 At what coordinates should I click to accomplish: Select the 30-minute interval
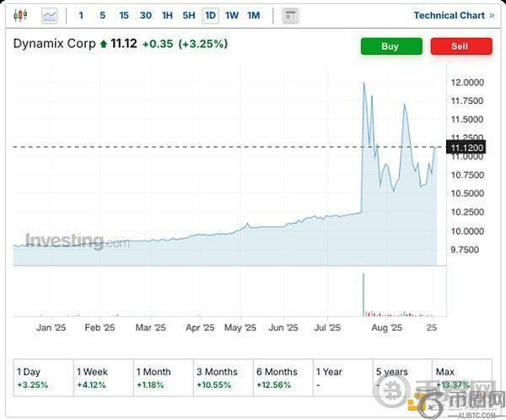pyautogui.click(x=146, y=15)
